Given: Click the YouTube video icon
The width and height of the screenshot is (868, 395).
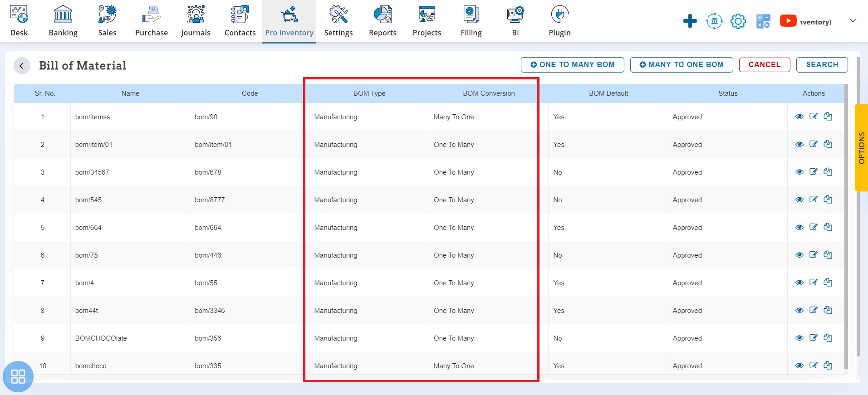Looking at the screenshot, I should click(x=788, y=21).
